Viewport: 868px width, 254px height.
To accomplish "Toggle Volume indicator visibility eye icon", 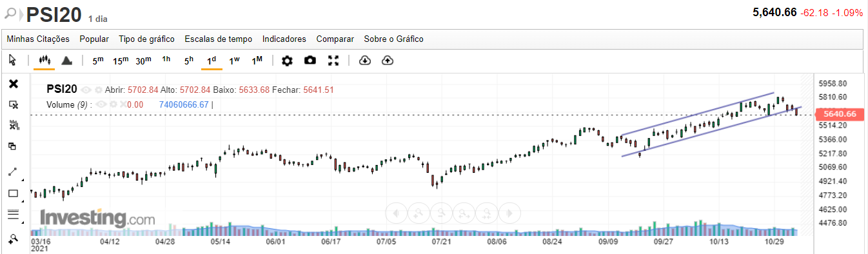I will 102,104.
